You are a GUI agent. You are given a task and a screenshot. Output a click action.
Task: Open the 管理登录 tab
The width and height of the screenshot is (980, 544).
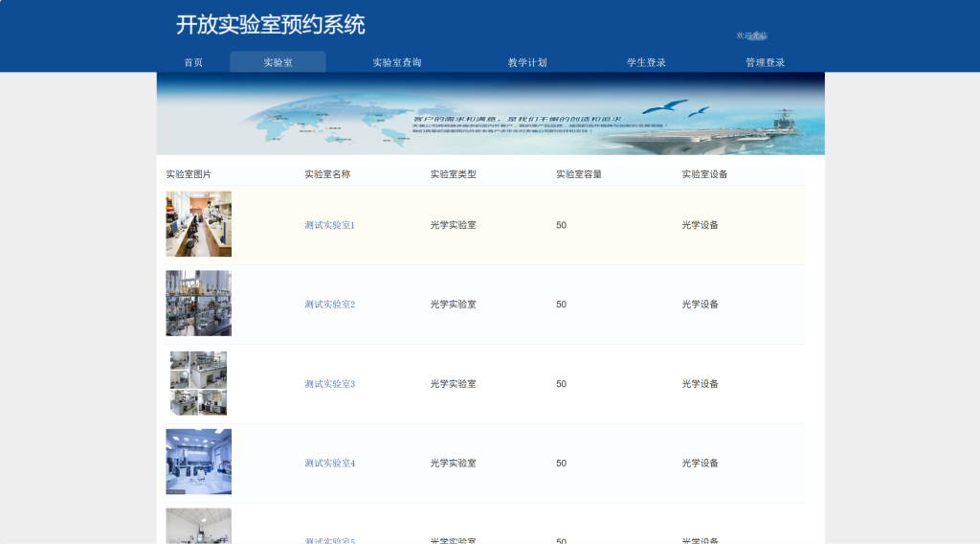pos(765,62)
